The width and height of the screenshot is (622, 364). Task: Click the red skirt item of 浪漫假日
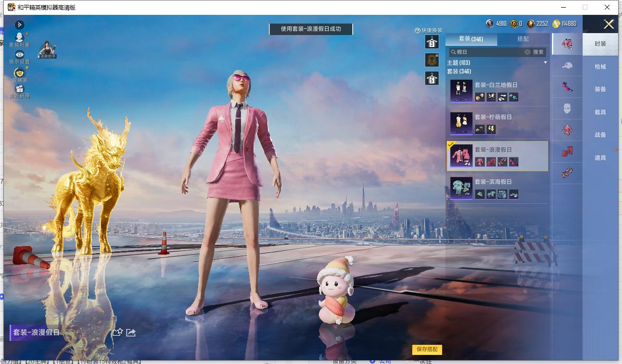coord(491,162)
